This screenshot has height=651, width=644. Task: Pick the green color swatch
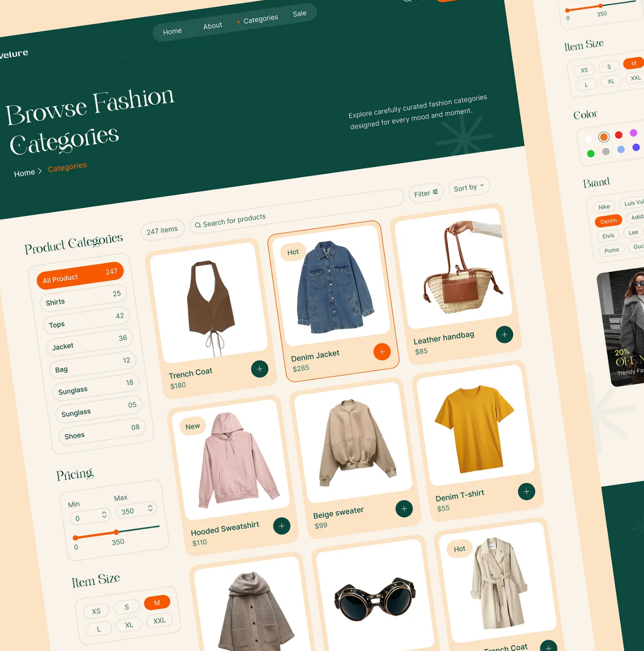pyautogui.click(x=591, y=153)
